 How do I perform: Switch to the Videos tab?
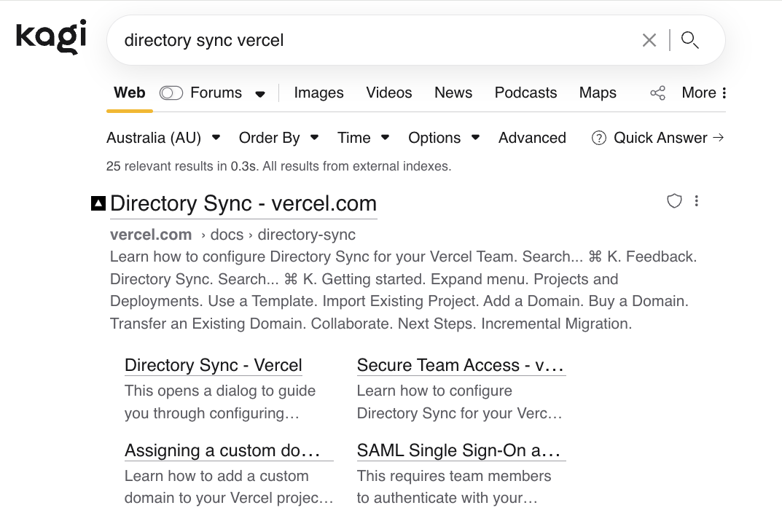(388, 93)
